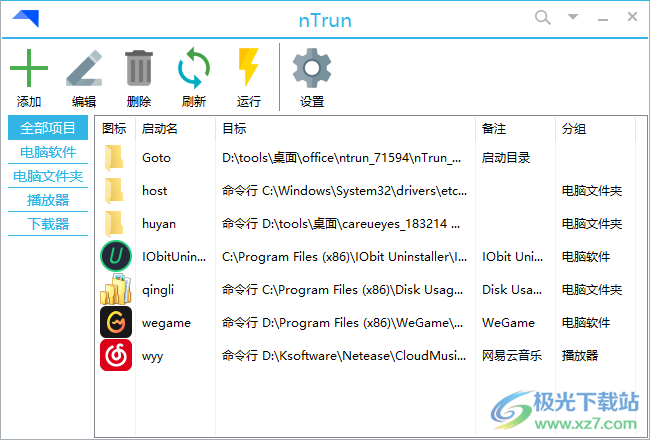The width and height of the screenshot is (650, 440).
Task: Click the red NetEase Cloud Music icon
Action: click(116, 355)
